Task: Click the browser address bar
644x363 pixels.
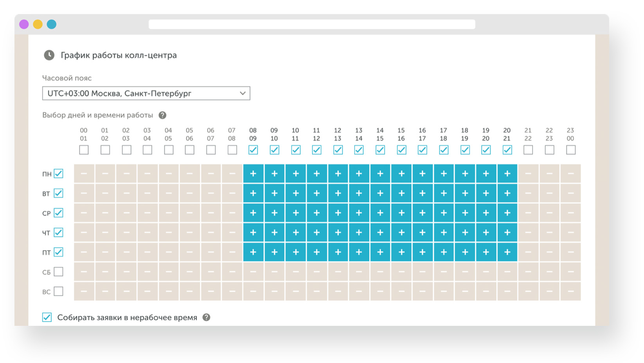Action: (x=312, y=24)
